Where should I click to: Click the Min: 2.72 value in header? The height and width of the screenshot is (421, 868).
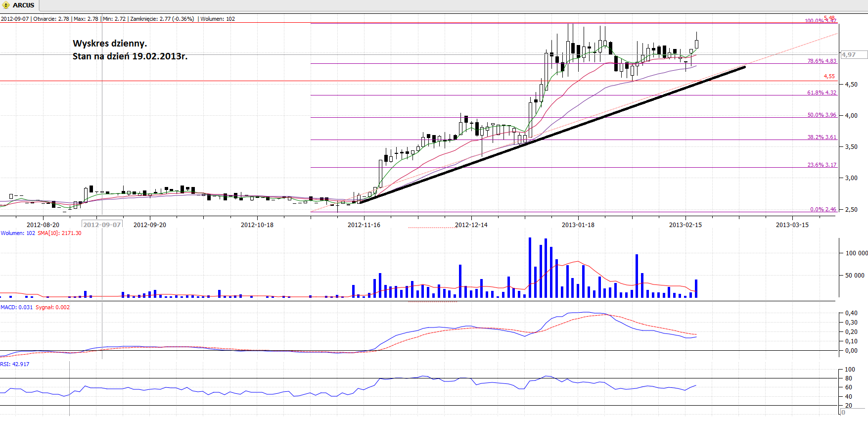(x=114, y=19)
